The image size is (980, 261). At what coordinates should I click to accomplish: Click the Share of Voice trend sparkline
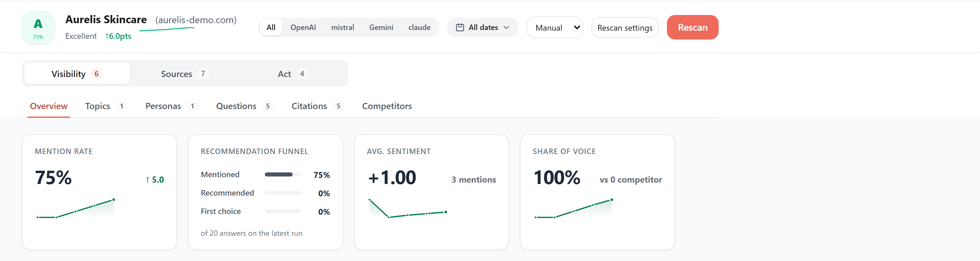[573, 209]
